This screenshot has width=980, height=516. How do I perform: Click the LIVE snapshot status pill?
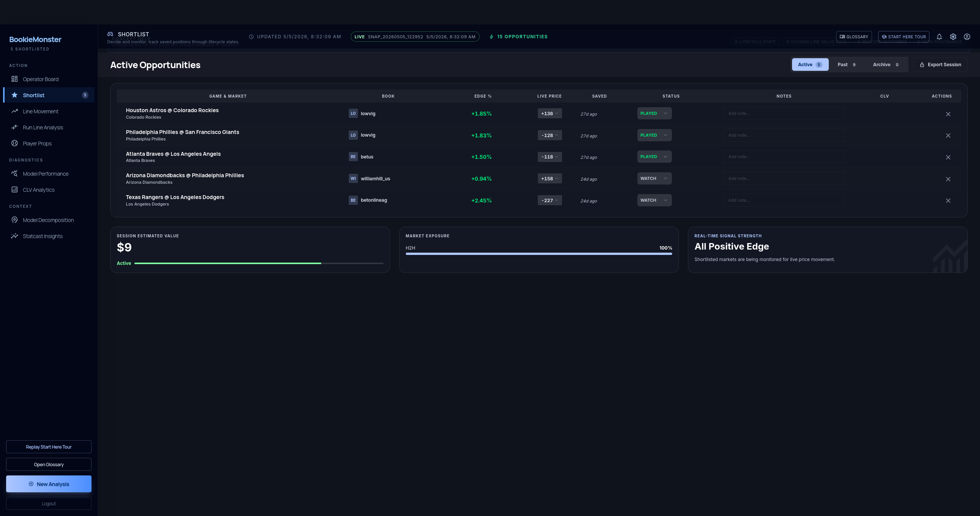coord(415,37)
